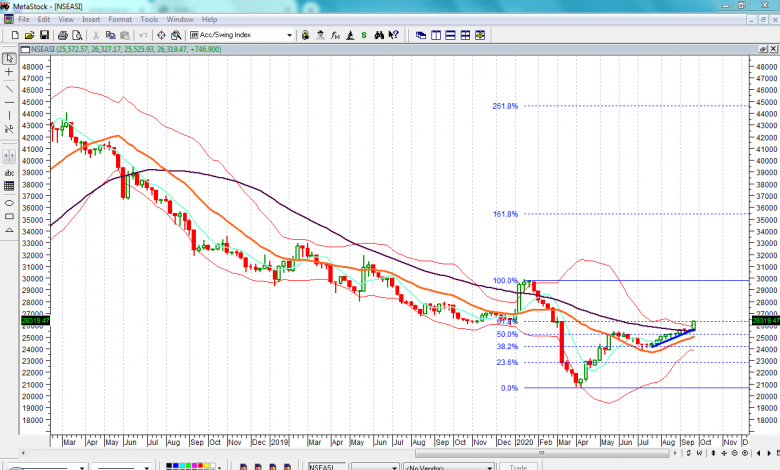
Task: Click the left arrow of chart scrollbar
Action: pos(23,453)
